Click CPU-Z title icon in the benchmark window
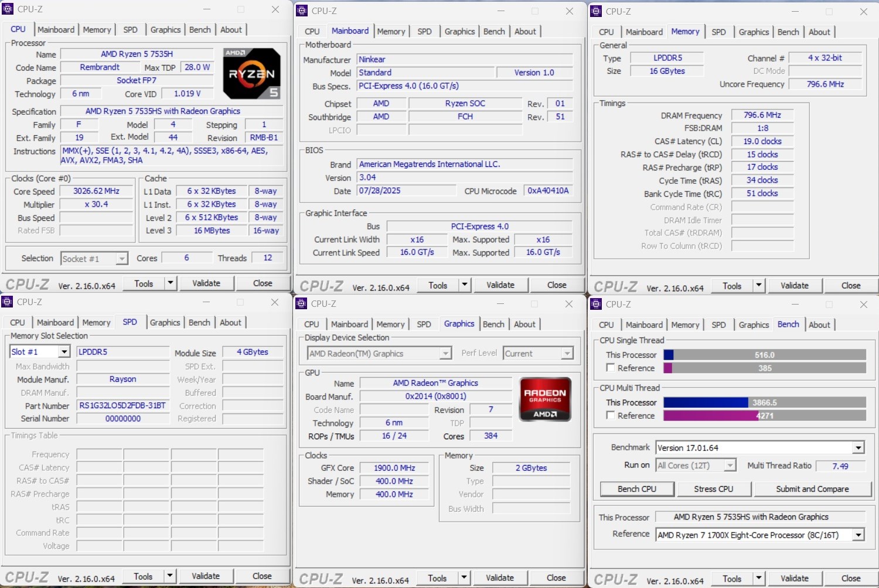Viewport: 879px width, 588px height. [596, 304]
